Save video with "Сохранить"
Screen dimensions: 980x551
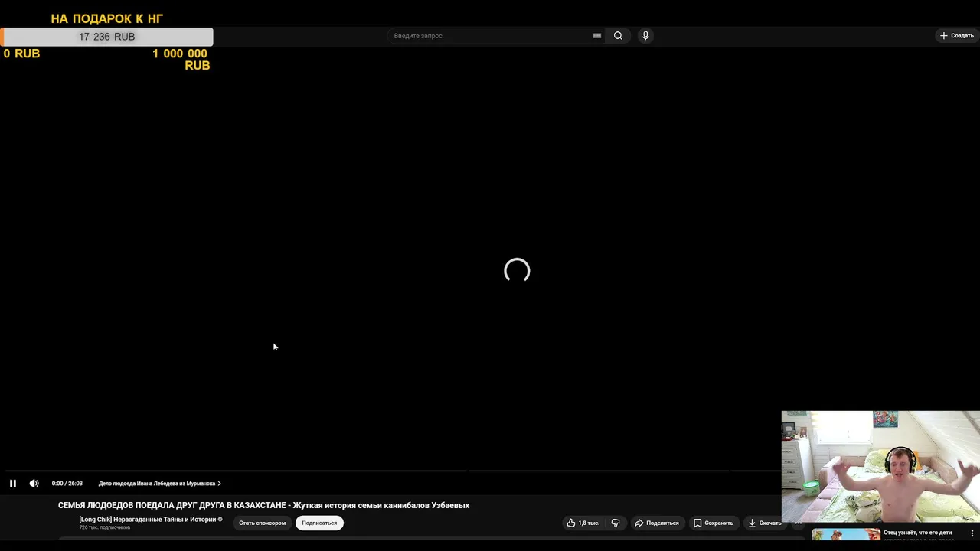coord(714,523)
